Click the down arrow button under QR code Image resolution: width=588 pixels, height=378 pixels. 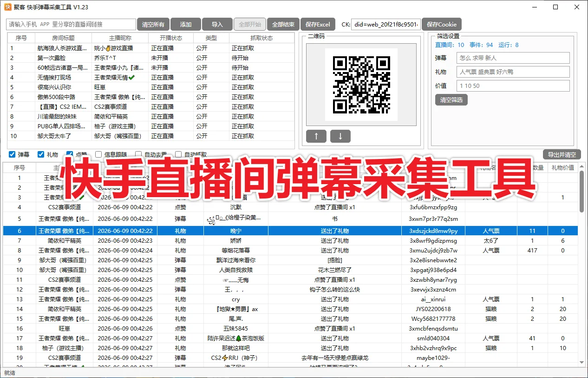[340, 136]
